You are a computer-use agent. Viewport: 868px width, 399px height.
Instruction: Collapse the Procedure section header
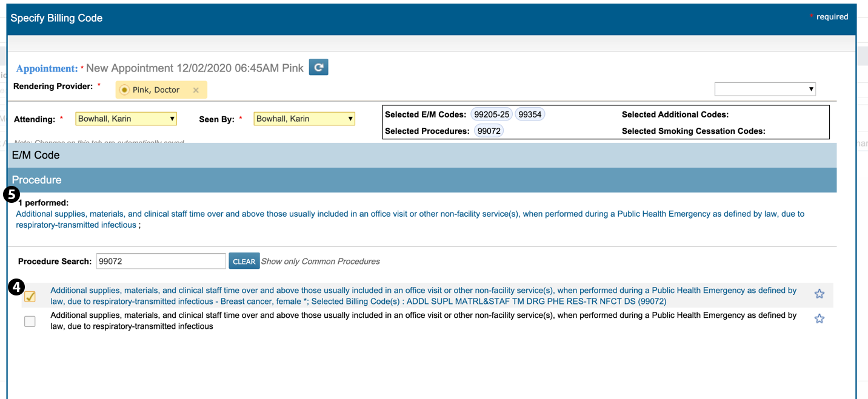[x=38, y=180]
